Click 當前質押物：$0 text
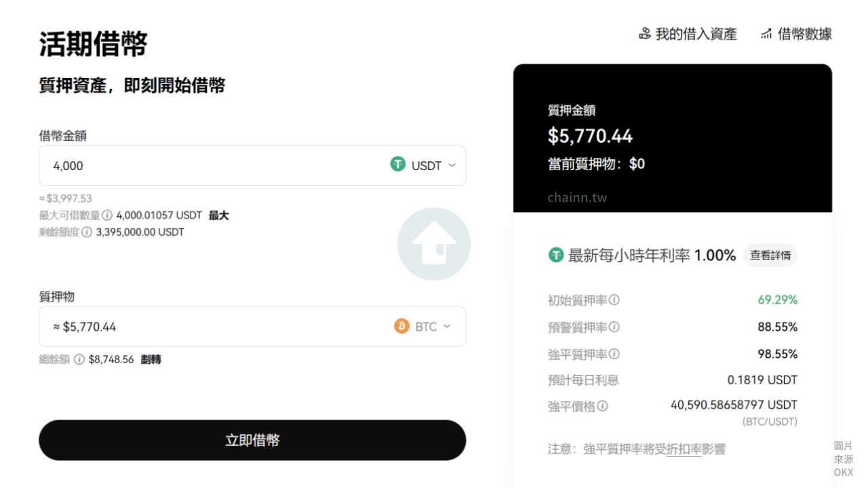Screen dimensions: 868x488 coord(596,164)
